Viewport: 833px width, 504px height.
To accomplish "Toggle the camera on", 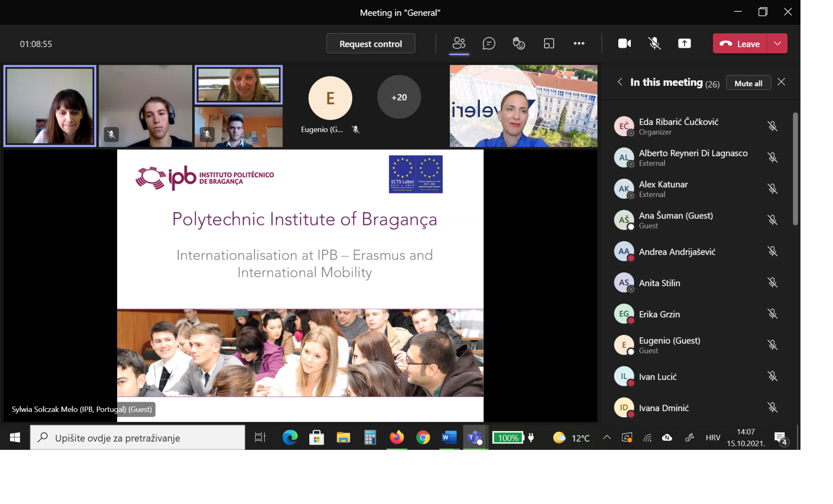I will (x=624, y=43).
